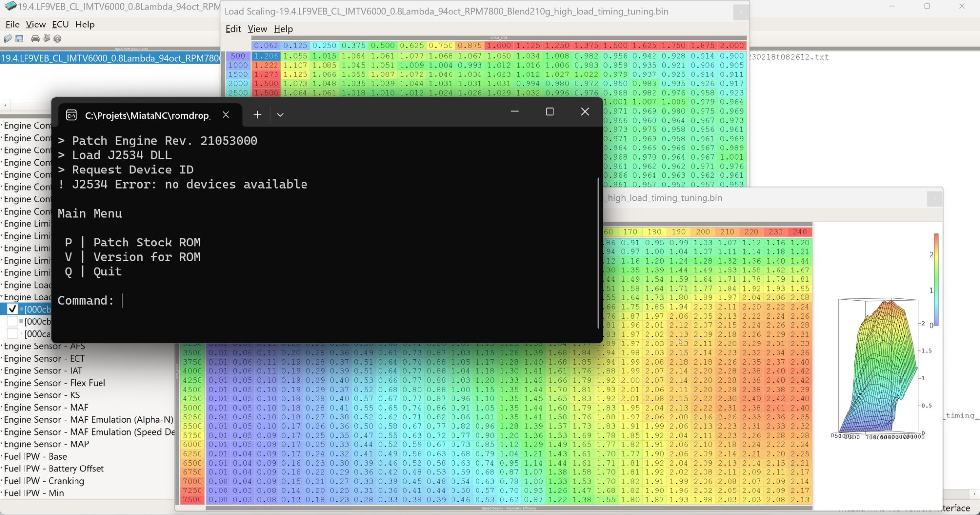980x515 pixels.
Task: Uncheck the selected [000cb table checkbox
Action: coord(12,309)
